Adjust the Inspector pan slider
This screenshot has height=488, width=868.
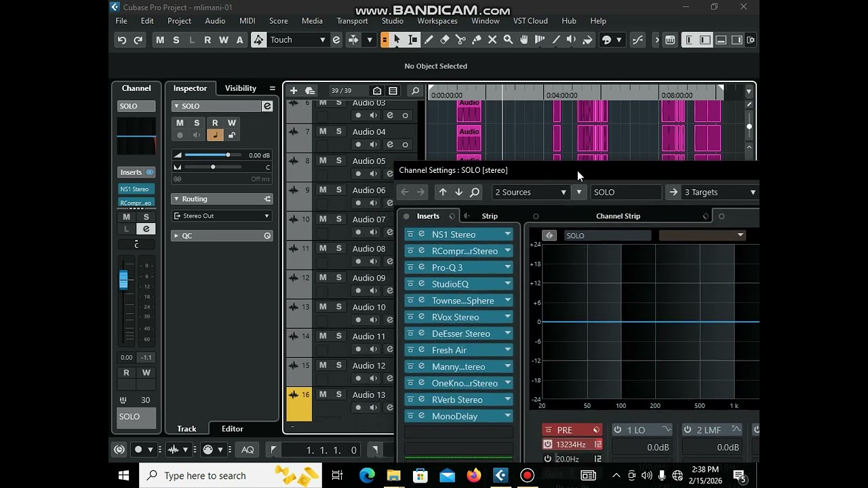pyautogui.click(x=213, y=167)
